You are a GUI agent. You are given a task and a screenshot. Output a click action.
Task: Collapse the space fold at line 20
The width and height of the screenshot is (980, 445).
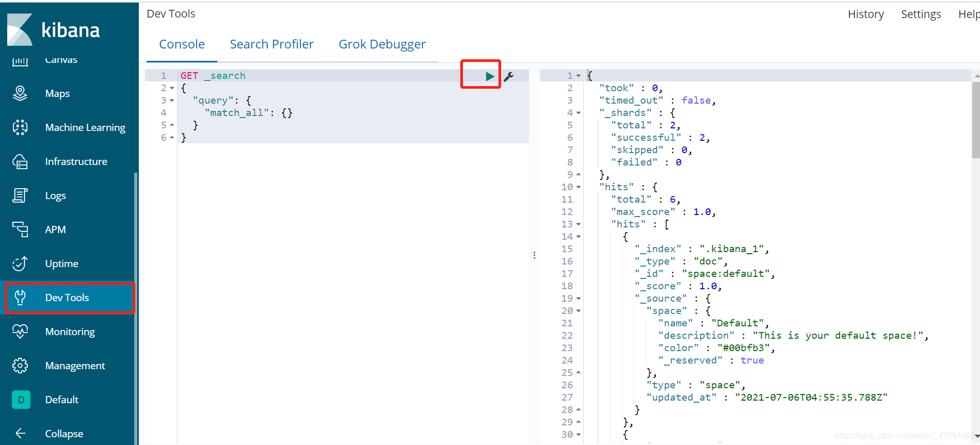579,311
